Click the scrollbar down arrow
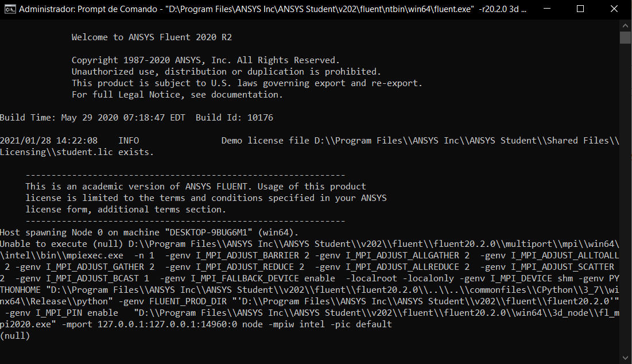Screen dimensions: 632x364 (625, 358)
